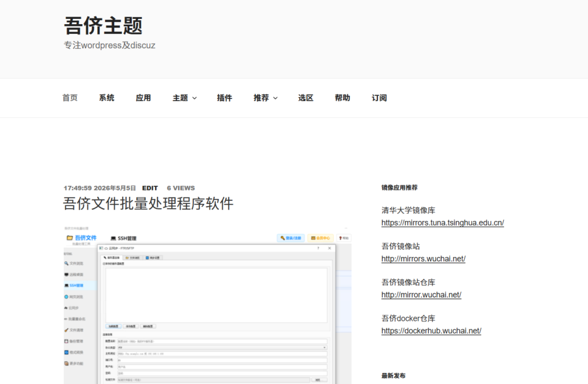This screenshot has height=384, width=588.
Task: Click the SSH管理 monitor icon in screenshot
Action: (113, 239)
